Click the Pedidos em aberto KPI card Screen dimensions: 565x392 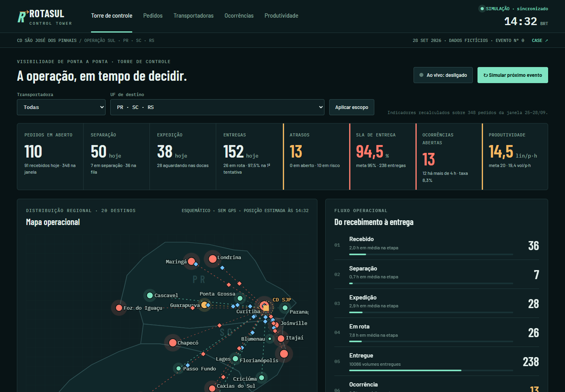tap(50, 157)
